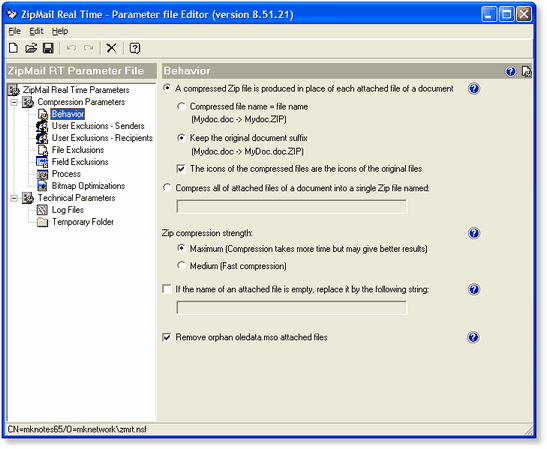Screen dimensions: 547x449
Task: Select User Exclusions - Recipients label
Action: tap(102, 138)
